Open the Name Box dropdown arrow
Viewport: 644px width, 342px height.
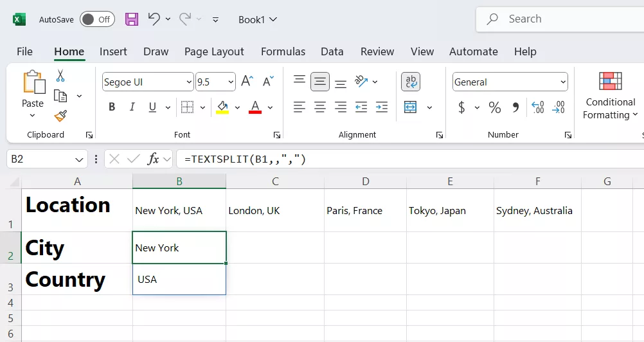coord(80,159)
